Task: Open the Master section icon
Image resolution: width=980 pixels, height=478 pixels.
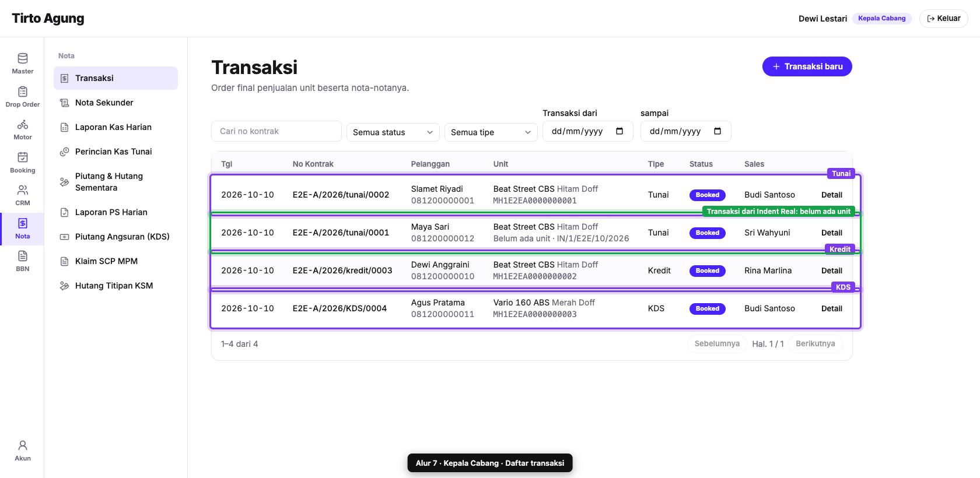Action: click(23, 58)
